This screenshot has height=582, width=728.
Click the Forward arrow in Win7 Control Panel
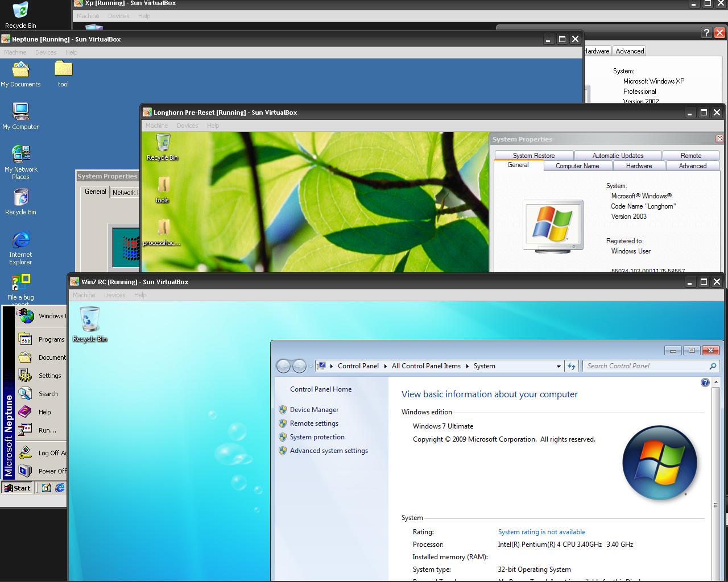(299, 366)
